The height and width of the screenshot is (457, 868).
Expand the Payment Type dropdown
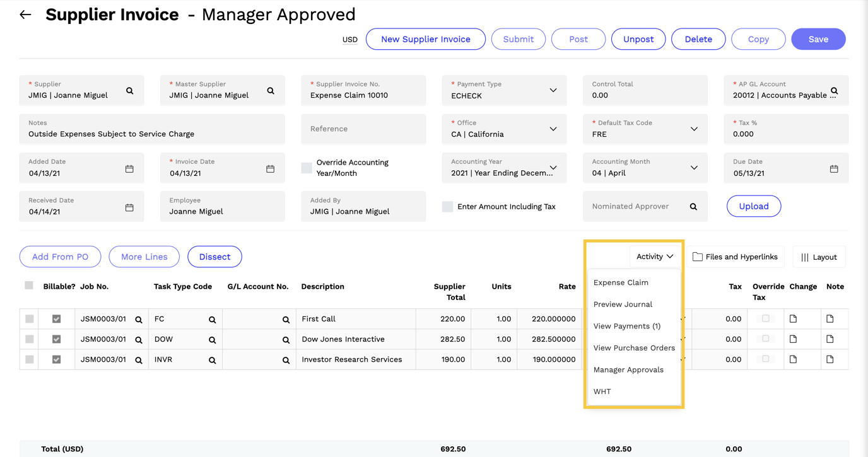(x=553, y=90)
